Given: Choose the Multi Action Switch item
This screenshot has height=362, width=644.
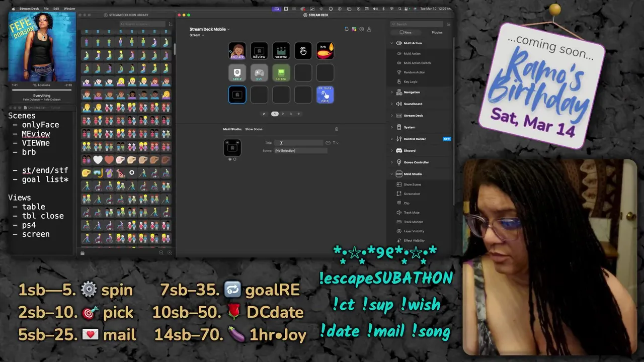Looking at the screenshot, I should point(417,63).
